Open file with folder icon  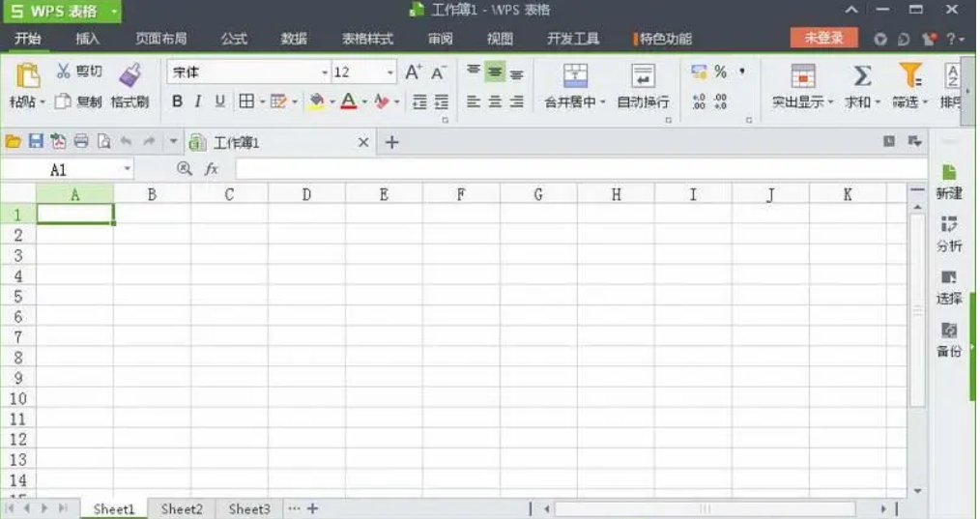(x=14, y=141)
